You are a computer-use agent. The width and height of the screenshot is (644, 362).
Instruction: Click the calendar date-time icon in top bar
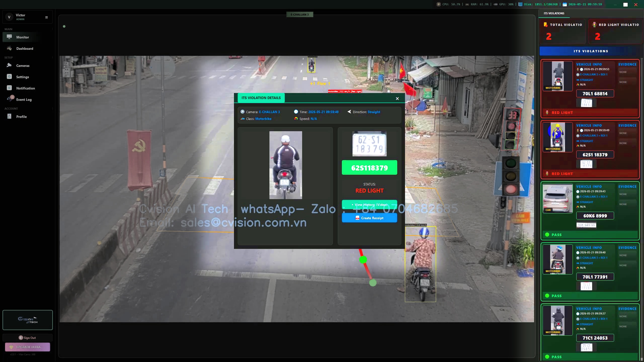[x=565, y=4]
